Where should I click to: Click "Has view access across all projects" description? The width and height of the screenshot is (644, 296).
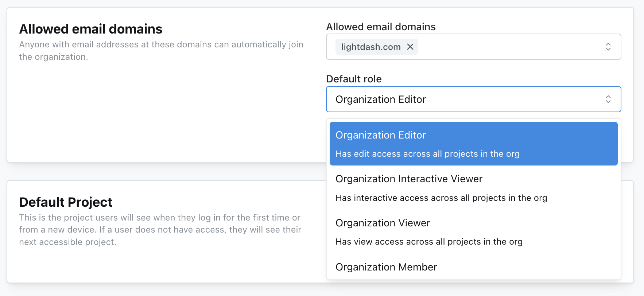(x=429, y=242)
